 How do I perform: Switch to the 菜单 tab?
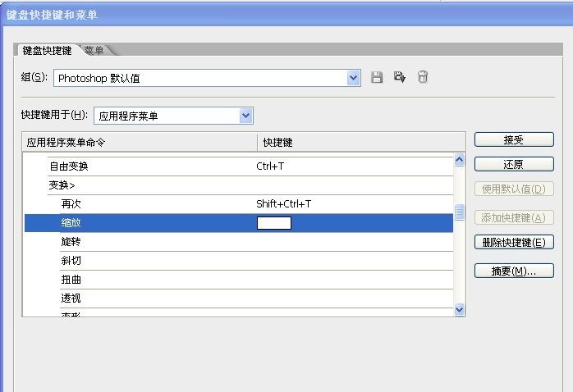click(94, 50)
